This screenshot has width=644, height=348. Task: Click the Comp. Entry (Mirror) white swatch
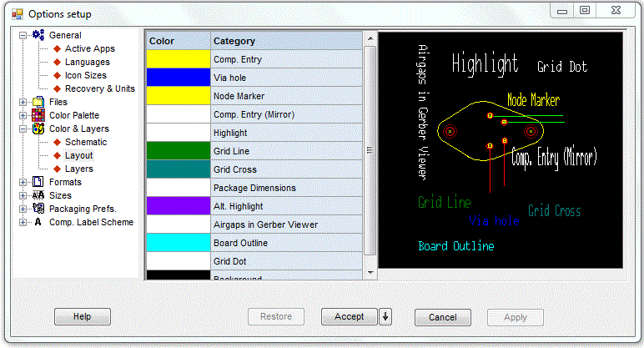point(179,114)
